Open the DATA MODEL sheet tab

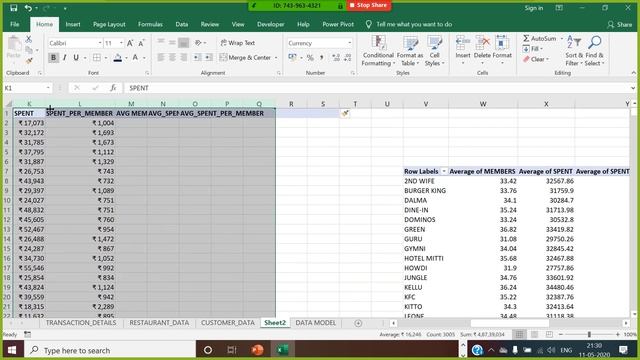click(316, 323)
